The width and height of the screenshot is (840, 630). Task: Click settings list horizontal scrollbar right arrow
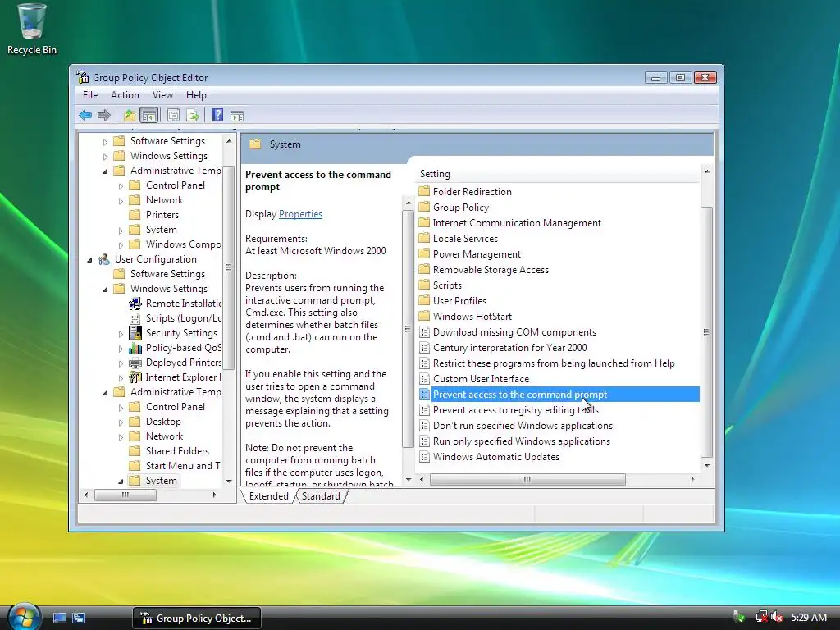692,479
